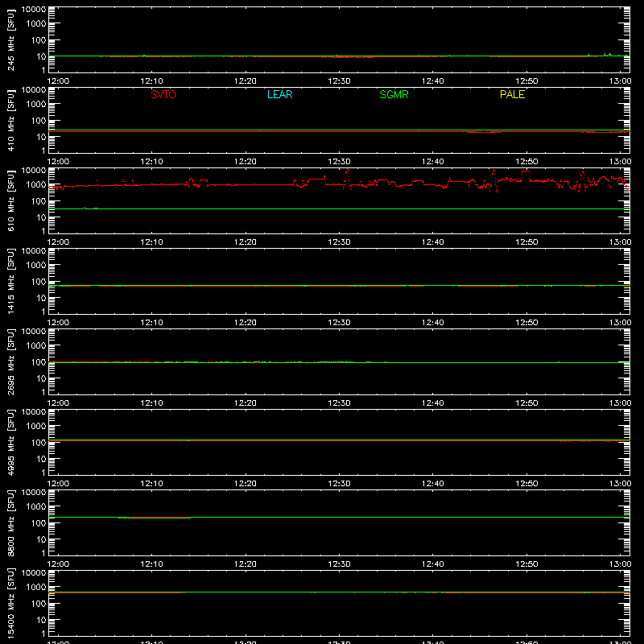Click 12:30 tick label below 4995 MHz plot
Viewport: 644px width, 644px height.
pos(339,484)
